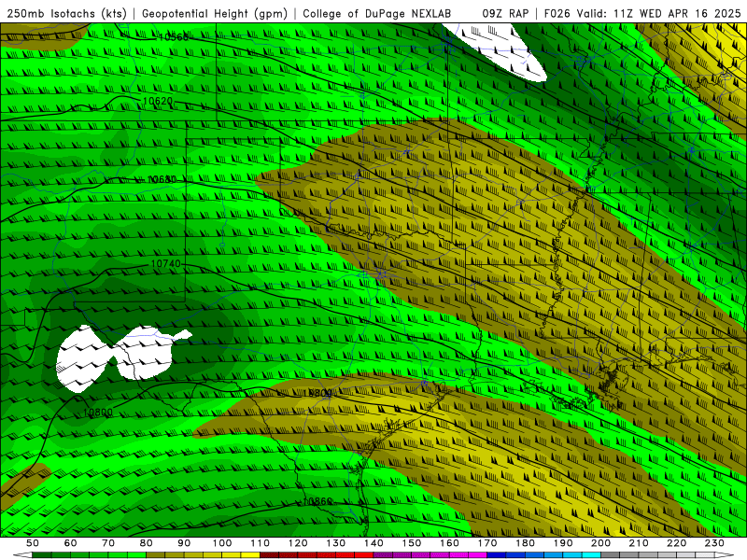The height and width of the screenshot is (560, 747).
Task: Select the 10680 contour label
Action: click(x=162, y=179)
